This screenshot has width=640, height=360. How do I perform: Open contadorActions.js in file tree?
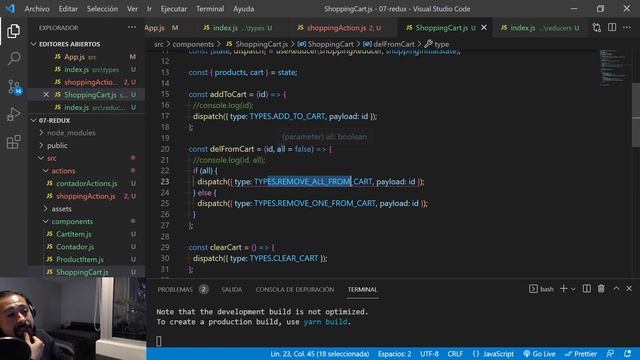click(86, 184)
